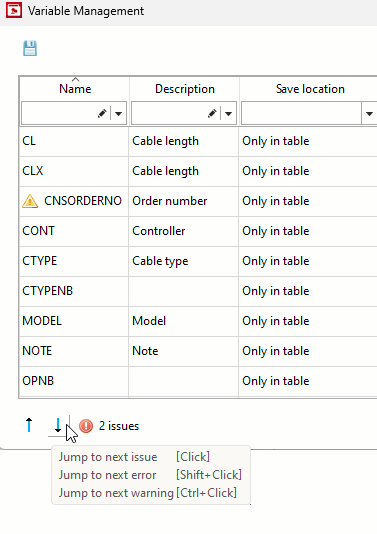
Task: Click the 'Order number' description cell
Action: pyautogui.click(x=184, y=201)
